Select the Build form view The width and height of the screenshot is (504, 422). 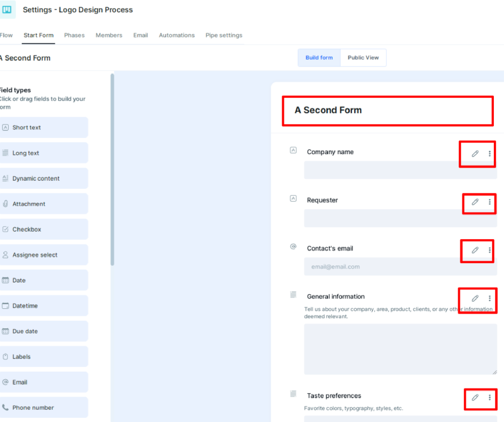[319, 58]
